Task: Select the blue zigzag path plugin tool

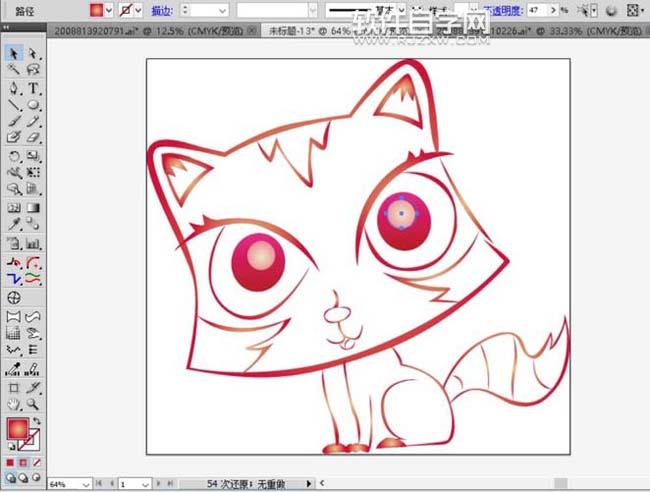Action: [14, 279]
